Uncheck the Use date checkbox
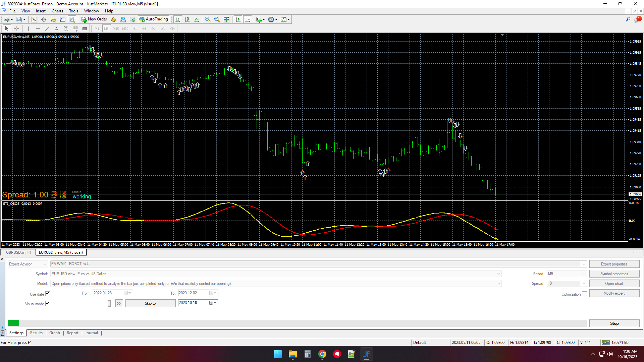Viewport: 644px width, 362px height. pyautogui.click(x=48, y=294)
